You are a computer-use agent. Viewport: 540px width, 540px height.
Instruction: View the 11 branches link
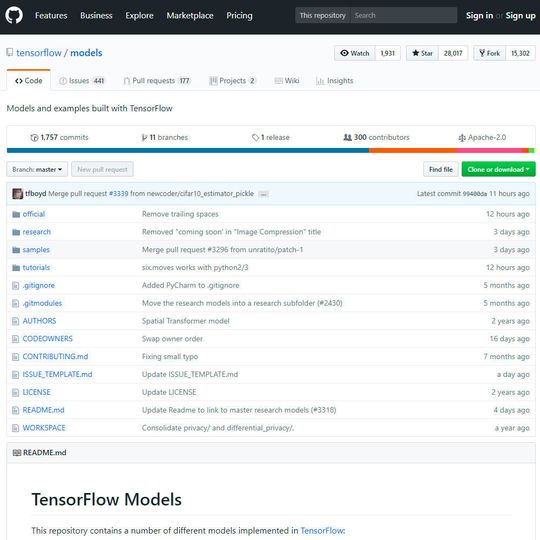(x=165, y=137)
